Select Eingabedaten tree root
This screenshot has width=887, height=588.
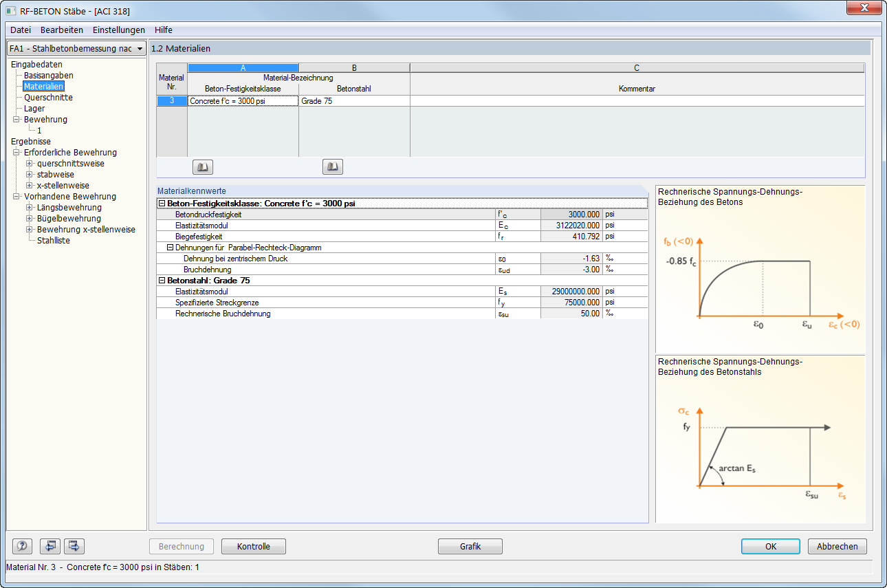pyautogui.click(x=36, y=65)
